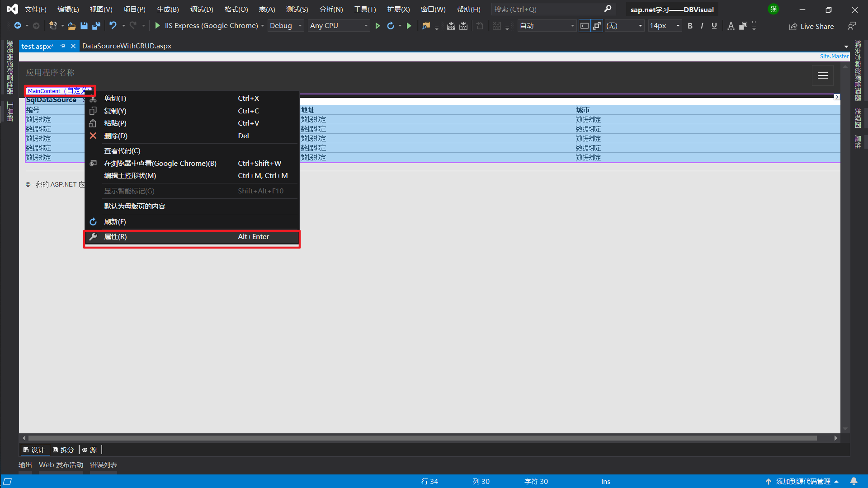Open the 扩展(X) menu
The height and width of the screenshot is (488, 868).
398,9
